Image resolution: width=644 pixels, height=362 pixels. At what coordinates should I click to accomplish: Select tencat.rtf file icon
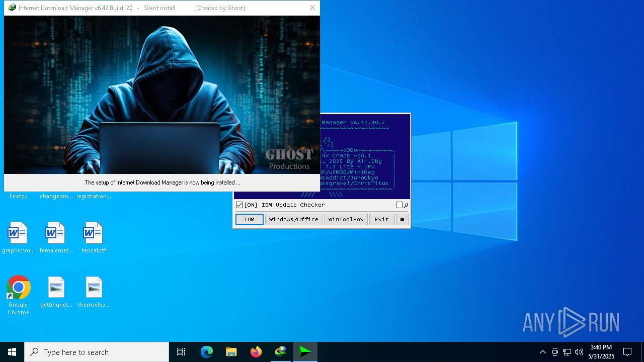[94, 233]
